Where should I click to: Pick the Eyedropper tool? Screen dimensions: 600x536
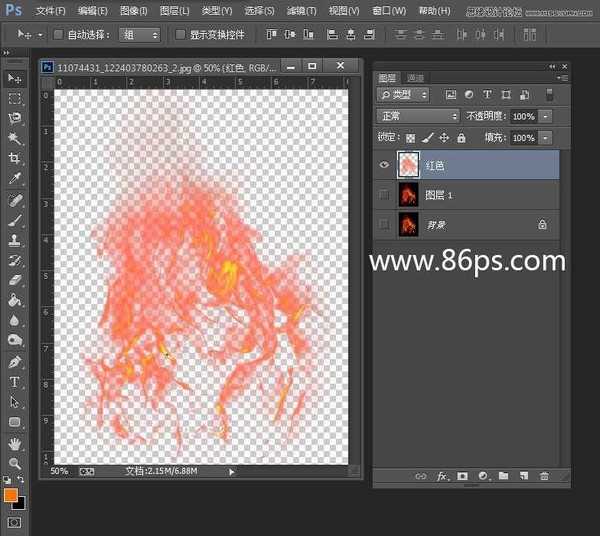(15, 180)
